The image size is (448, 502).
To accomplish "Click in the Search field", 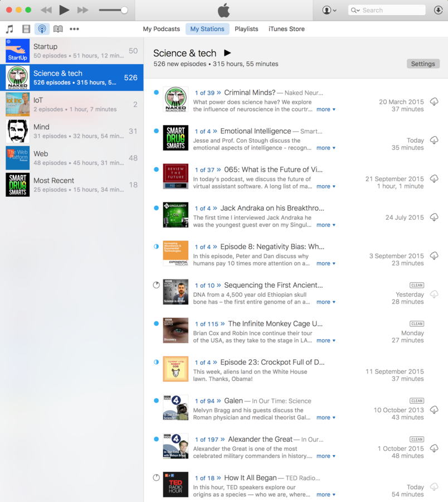I will (x=387, y=10).
